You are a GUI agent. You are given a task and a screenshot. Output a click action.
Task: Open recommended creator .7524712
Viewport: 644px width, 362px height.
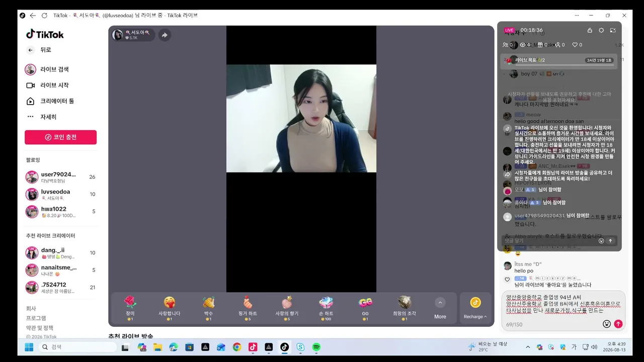60,288
